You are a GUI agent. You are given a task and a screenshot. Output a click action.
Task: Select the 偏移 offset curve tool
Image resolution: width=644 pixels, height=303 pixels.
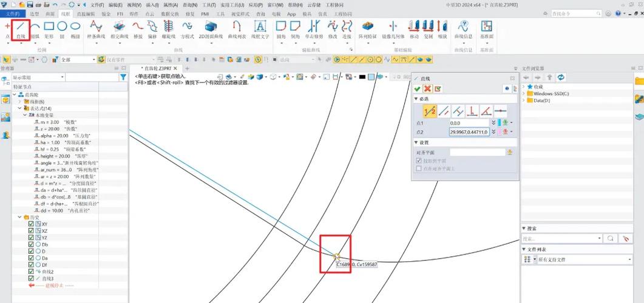(153, 30)
